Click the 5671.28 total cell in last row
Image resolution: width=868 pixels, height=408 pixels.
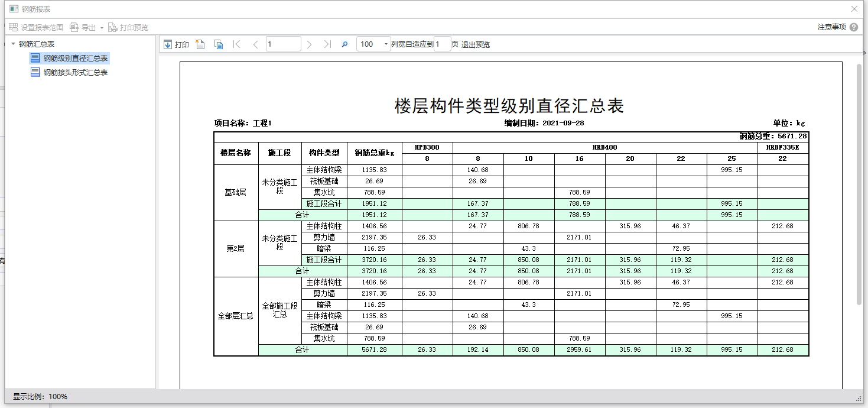[375, 349]
